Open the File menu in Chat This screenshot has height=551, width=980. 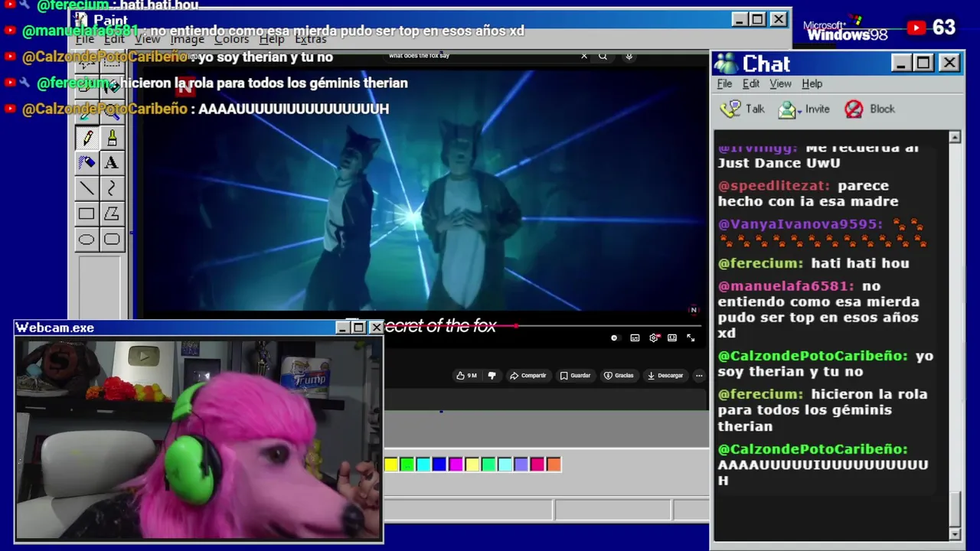724,84
